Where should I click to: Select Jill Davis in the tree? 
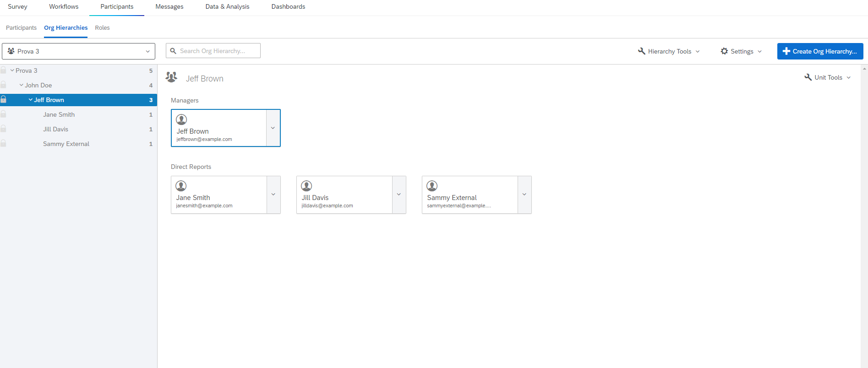click(x=55, y=129)
